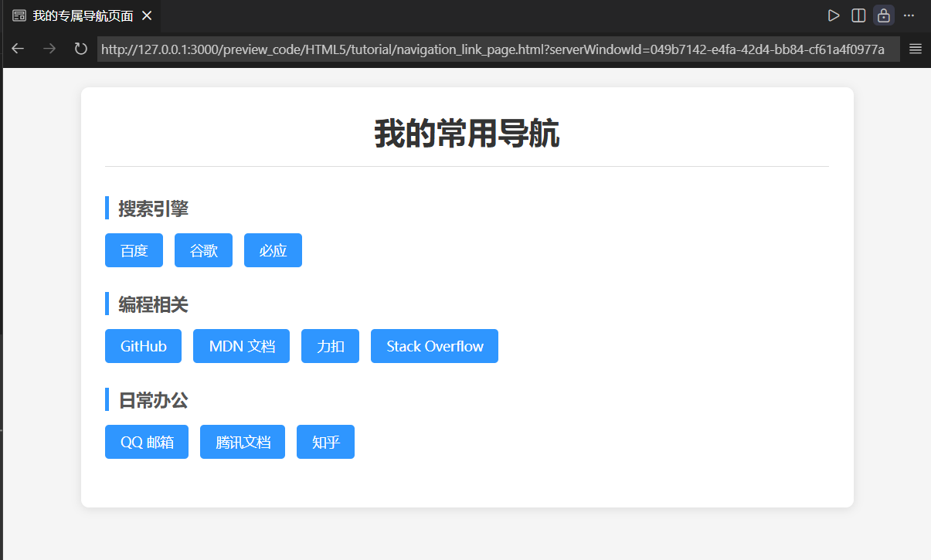
Task: Open the 腾讯文档 link
Action: pos(243,442)
